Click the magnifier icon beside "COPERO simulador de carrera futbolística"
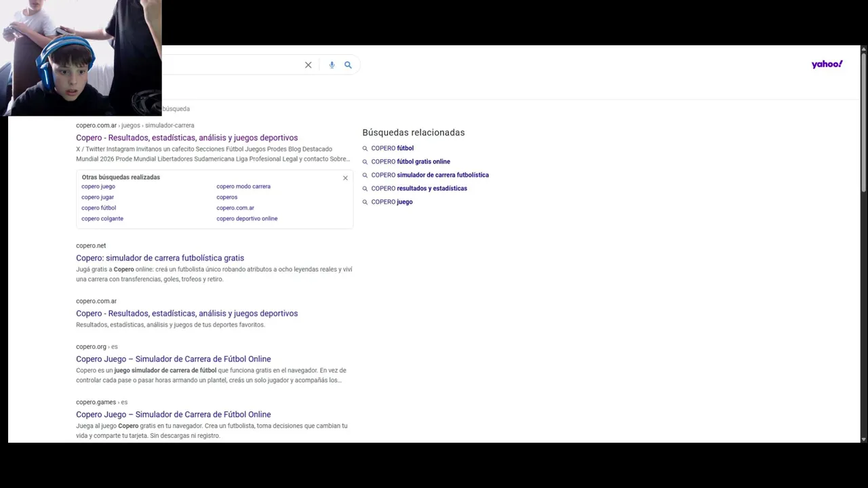Image resolution: width=868 pixels, height=488 pixels. pyautogui.click(x=365, y=176)
